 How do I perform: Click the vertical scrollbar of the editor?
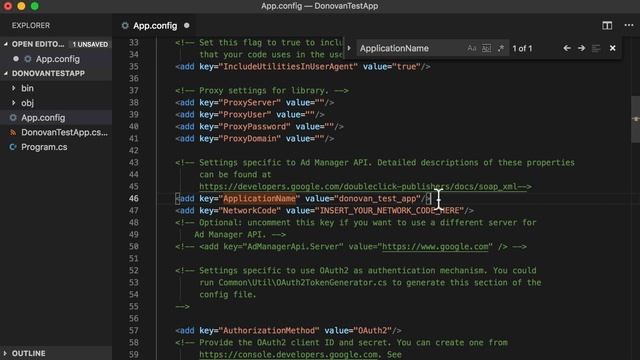636,119
